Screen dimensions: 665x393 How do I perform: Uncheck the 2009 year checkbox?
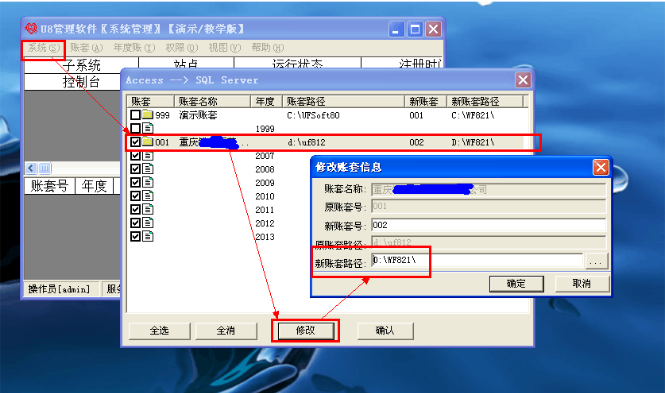[x=135, y=182]
